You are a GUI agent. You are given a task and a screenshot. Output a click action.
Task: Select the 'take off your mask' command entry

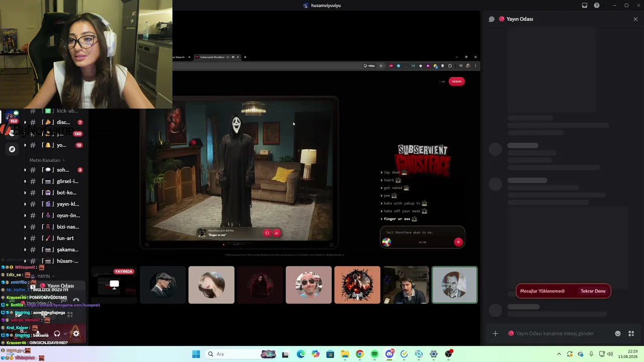pos(404,211)
